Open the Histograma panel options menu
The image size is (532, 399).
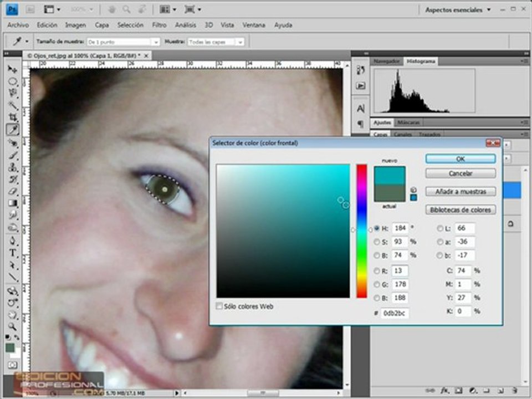click(x=525, y=61)
